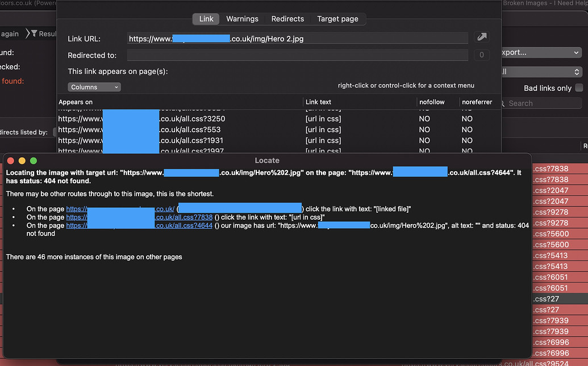588x366 pixels.
Task: Click the magnifier icon in the Search field
Action: (502, 103)
